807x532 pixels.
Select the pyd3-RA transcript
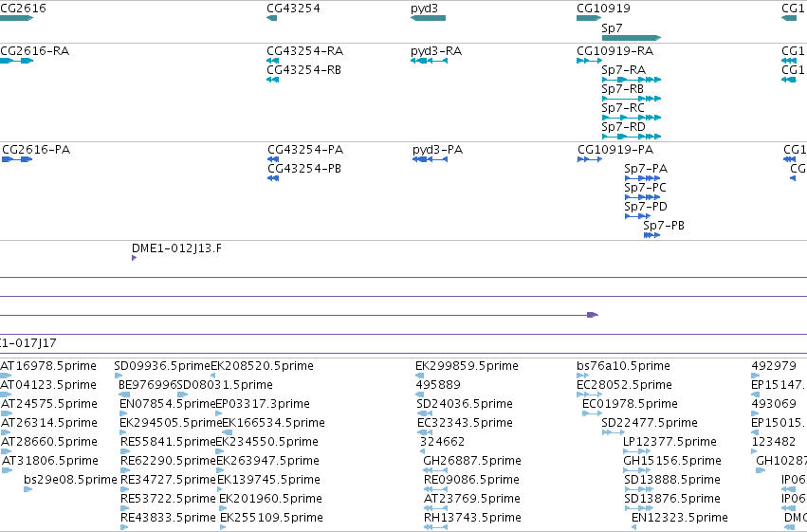430,61
